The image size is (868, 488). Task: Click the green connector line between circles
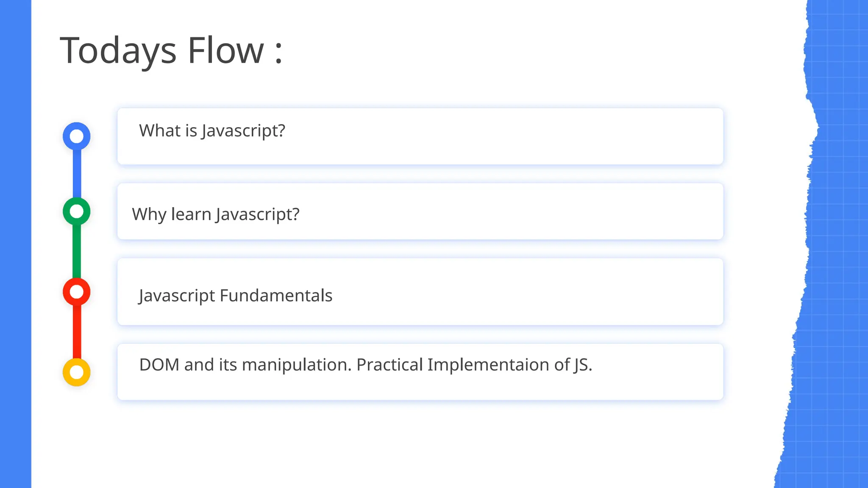pyautogui.click(x=77, y=251)
